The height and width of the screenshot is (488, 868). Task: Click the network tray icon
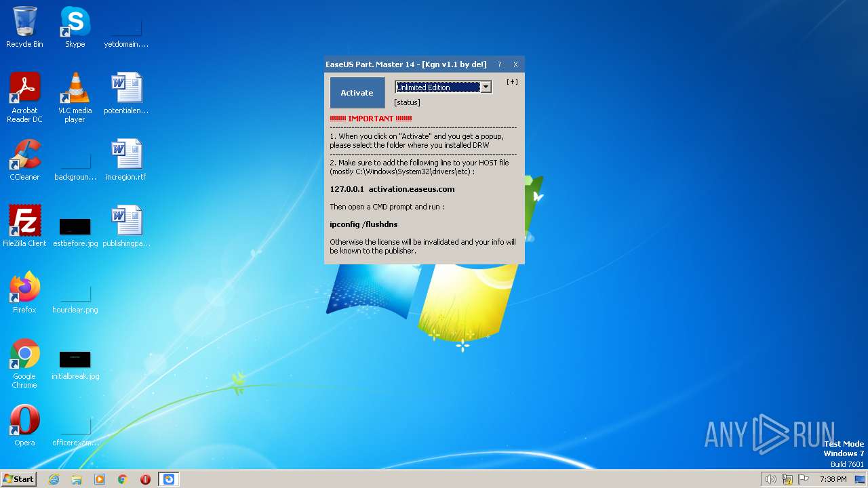tap(787, 479)
